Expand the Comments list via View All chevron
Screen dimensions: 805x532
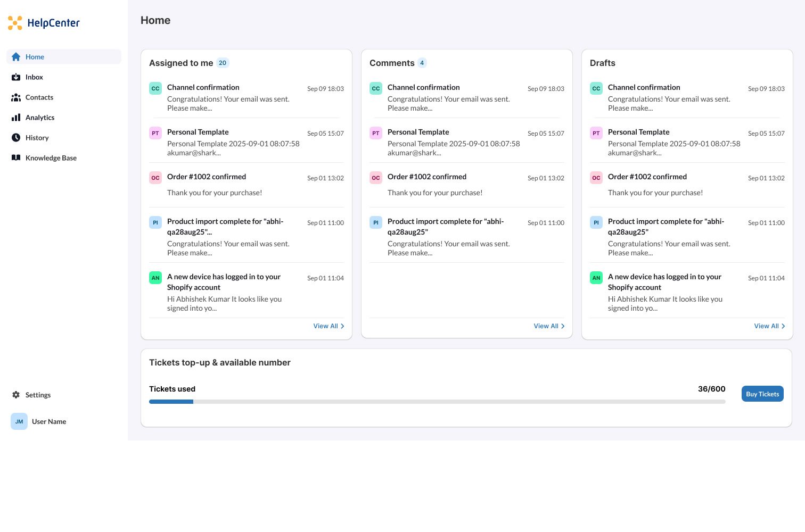click(563, 326)
